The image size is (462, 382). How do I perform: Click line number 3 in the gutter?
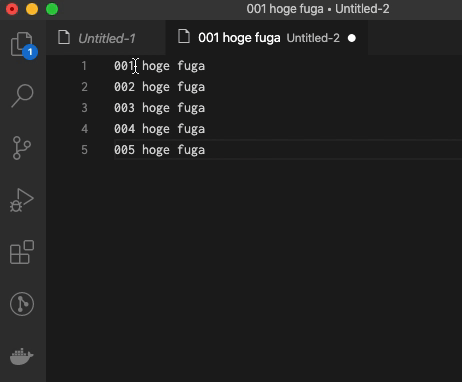tap(85, 108)
